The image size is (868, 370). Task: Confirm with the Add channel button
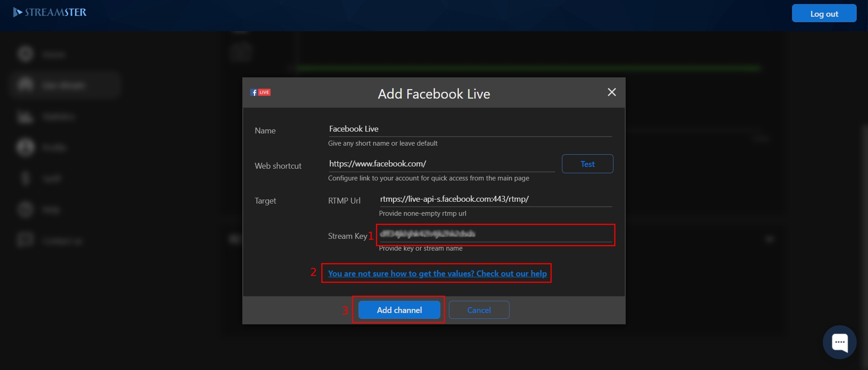coord(399,310)
